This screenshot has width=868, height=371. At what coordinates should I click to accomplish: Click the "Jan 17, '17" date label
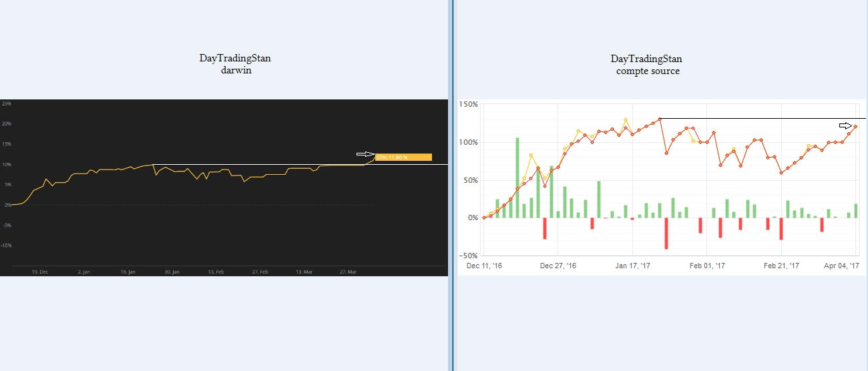click(x=632, y=266)
